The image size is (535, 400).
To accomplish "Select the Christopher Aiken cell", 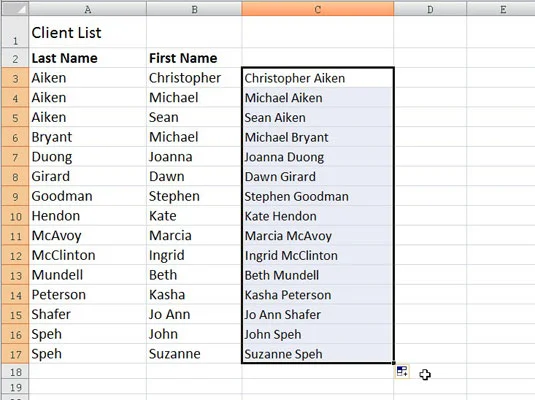I will pyautogui.click(x=318, y=78).
